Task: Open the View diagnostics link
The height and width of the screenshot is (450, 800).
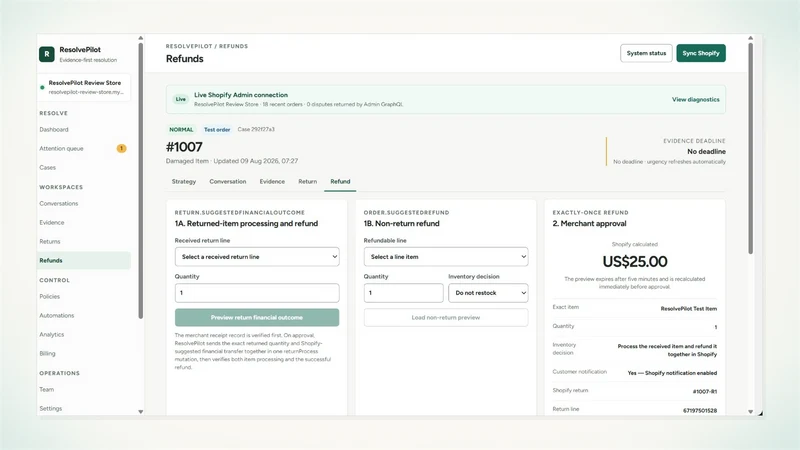Action: (695, 99)
